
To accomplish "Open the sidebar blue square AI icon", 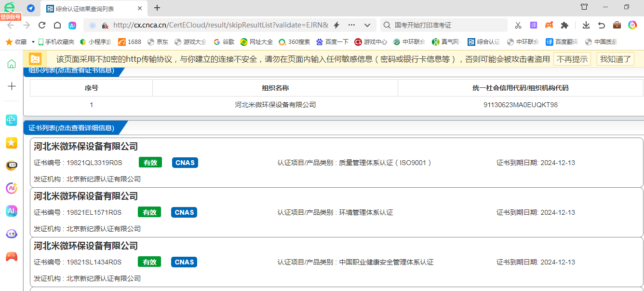I will 12,211.
